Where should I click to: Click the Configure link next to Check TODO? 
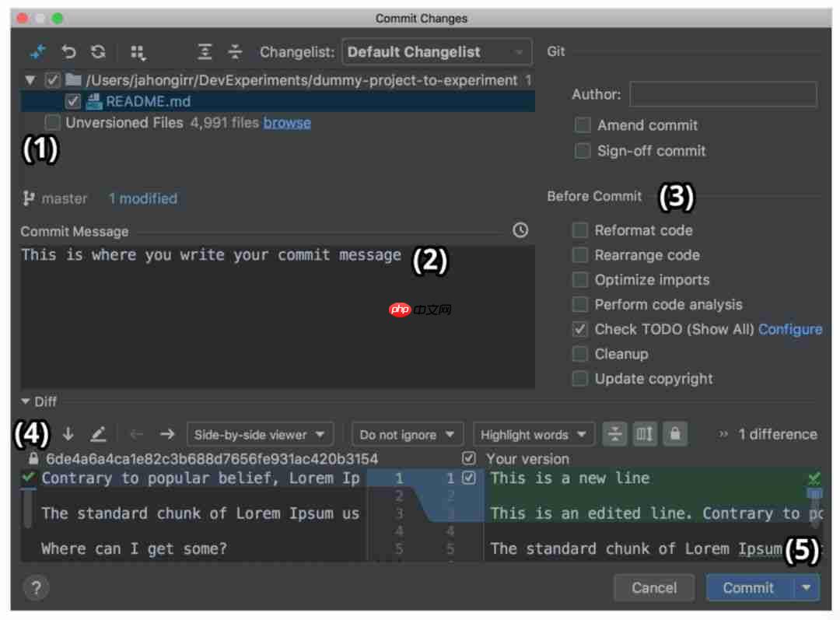click(790, 329)
